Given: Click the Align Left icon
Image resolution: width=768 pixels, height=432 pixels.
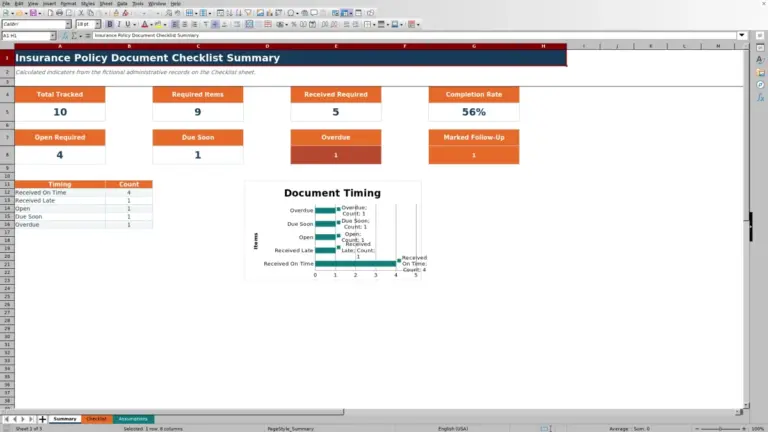Looking at the screenshot, I should [x=175, y=24].
